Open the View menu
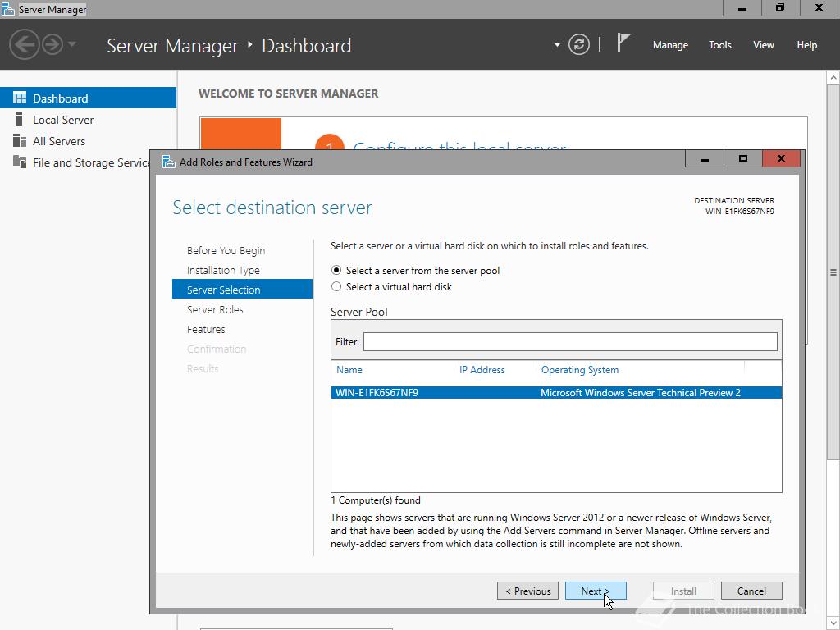This screenshot has height=630, width=840. point(764,45)
